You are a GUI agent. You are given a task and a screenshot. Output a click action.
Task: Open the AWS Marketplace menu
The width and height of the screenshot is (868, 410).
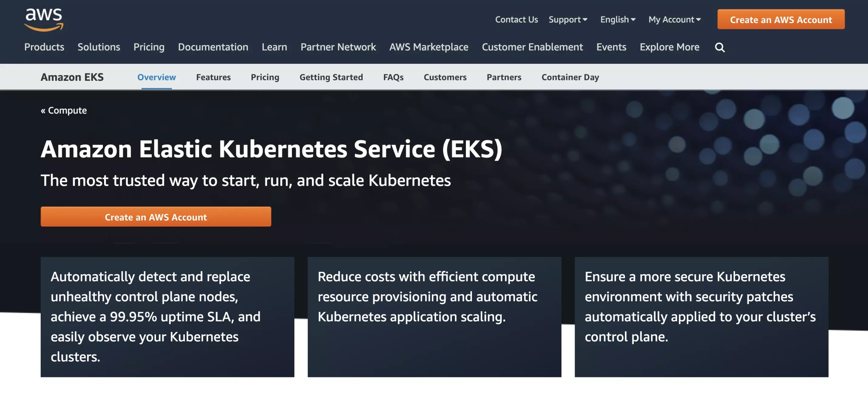(429, 47)
